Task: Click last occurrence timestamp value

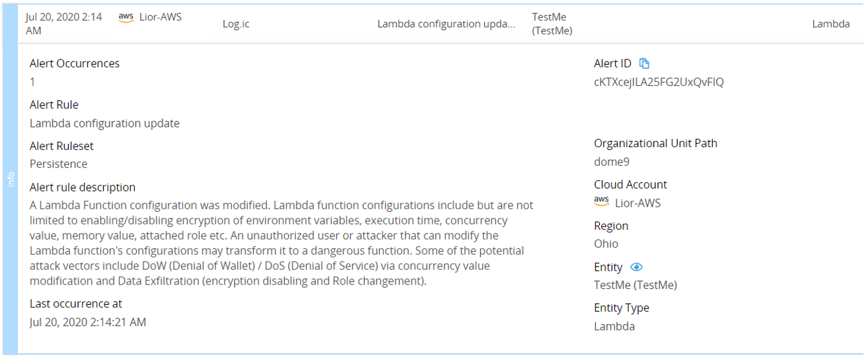Action: click(88, 322)
